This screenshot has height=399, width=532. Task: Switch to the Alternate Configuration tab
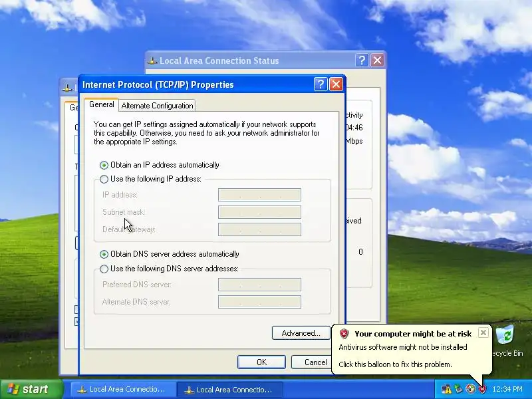[157, 106]
